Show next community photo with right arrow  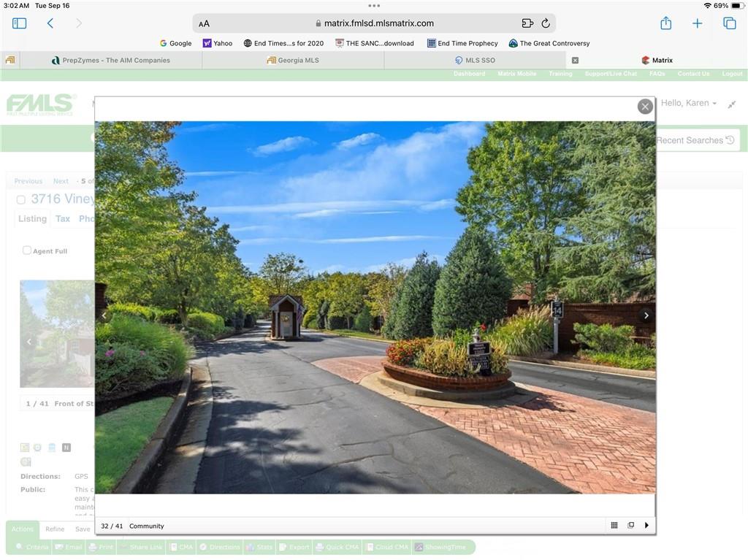pos(646,315)
